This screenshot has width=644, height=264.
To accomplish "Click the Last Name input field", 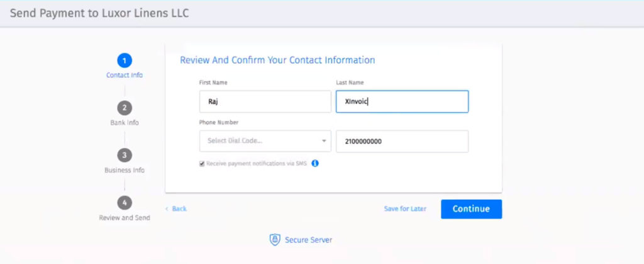I will pos(402,101).
